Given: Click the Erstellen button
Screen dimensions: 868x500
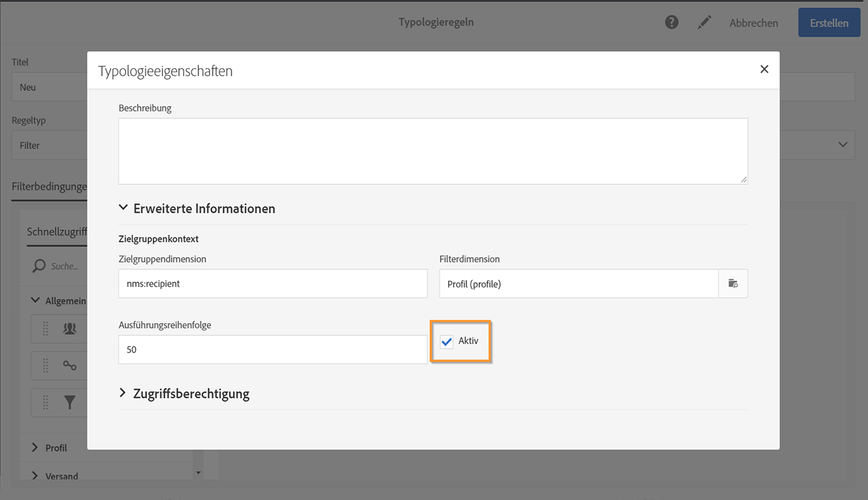Looking at the screenshot, I should [829, 23].
